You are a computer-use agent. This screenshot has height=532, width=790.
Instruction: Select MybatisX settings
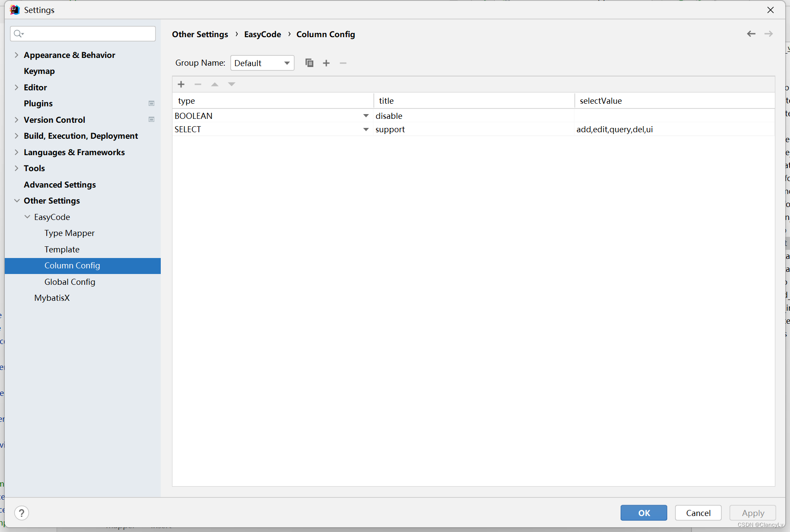[52, 298]
